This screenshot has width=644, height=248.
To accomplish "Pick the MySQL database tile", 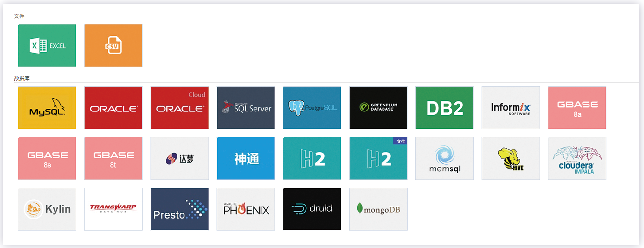I will [47, 108].
